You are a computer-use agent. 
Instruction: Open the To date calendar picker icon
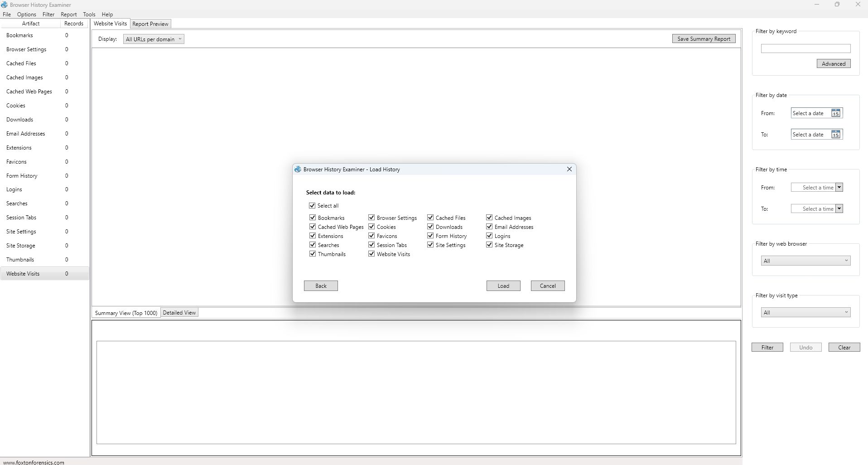(x=835, y=135)
